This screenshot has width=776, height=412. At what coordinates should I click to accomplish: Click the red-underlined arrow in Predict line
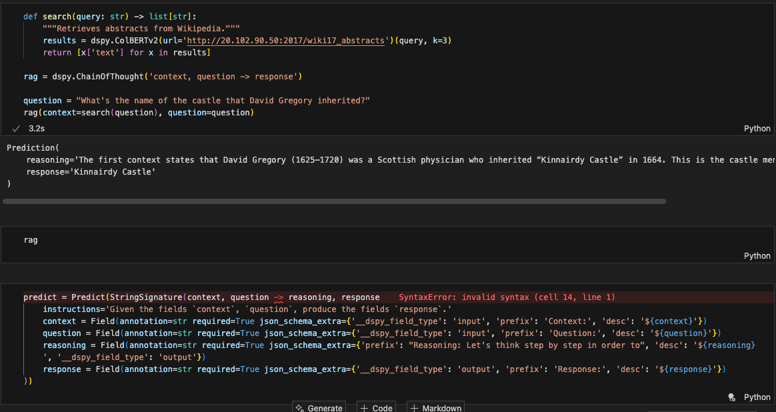(x=279, y=297)
